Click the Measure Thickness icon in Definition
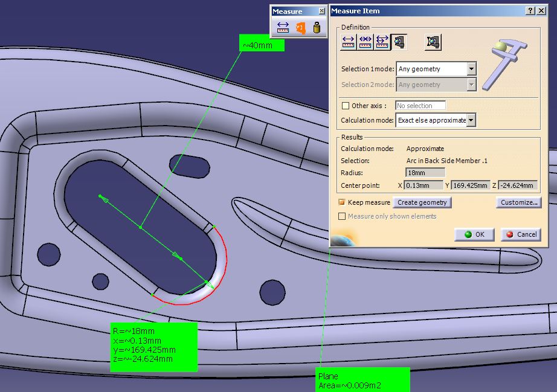Screen dimensions: 557x392 tap(434, 42)
